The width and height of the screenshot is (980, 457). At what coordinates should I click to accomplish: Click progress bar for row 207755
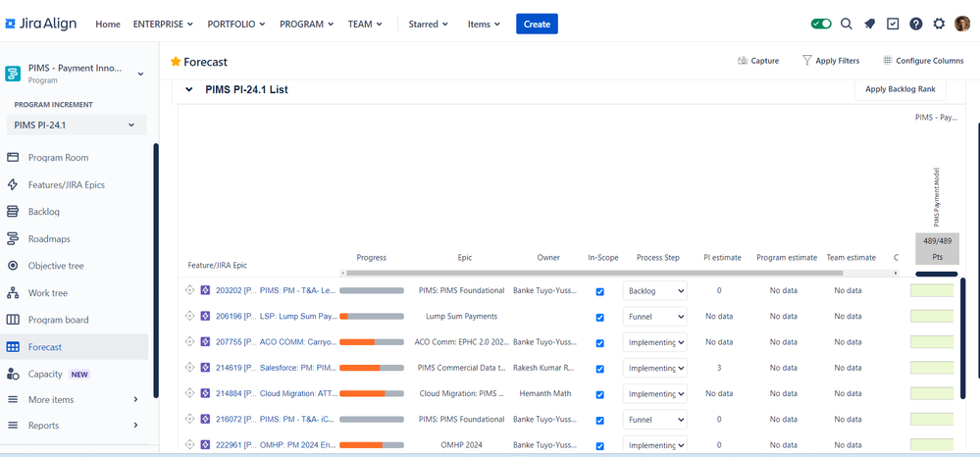coord(372,342)
